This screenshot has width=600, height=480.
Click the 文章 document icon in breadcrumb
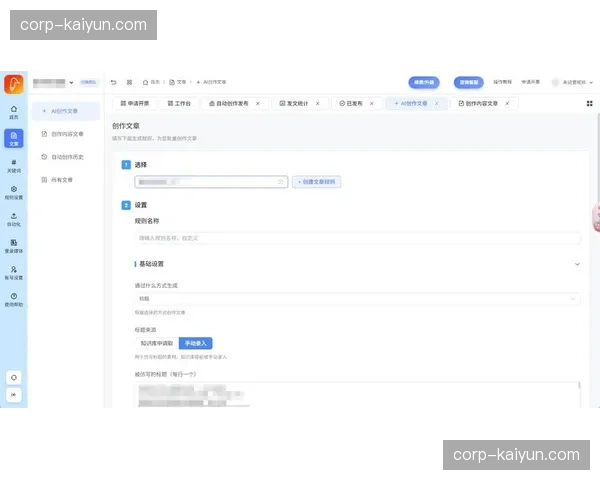click(172, 82)
